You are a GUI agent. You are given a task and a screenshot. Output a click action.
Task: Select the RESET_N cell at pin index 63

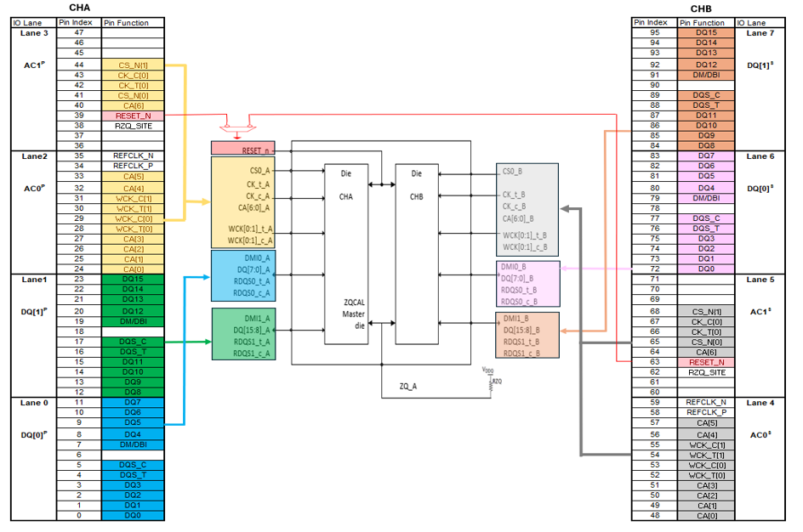(706, 362)
